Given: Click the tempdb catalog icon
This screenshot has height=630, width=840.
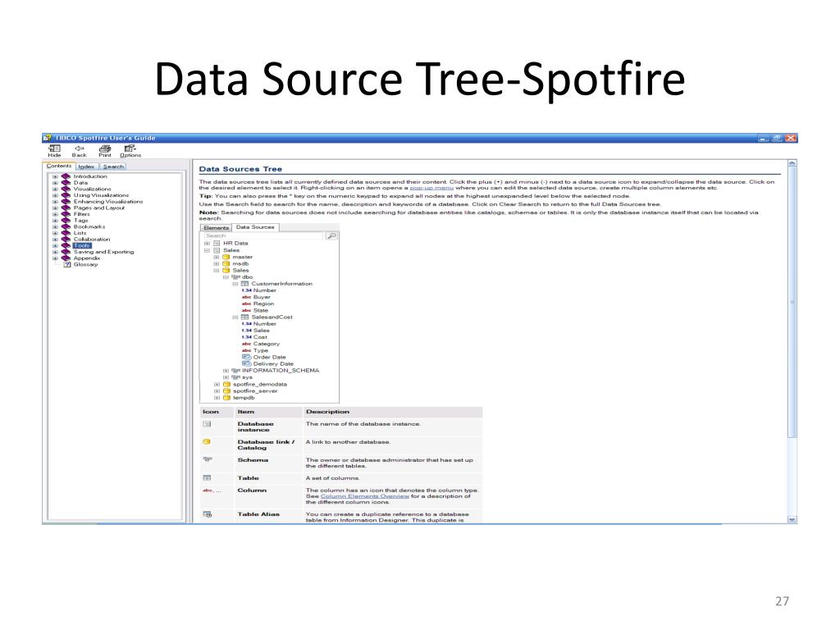Looking at the screenshot, I should 226,398.
